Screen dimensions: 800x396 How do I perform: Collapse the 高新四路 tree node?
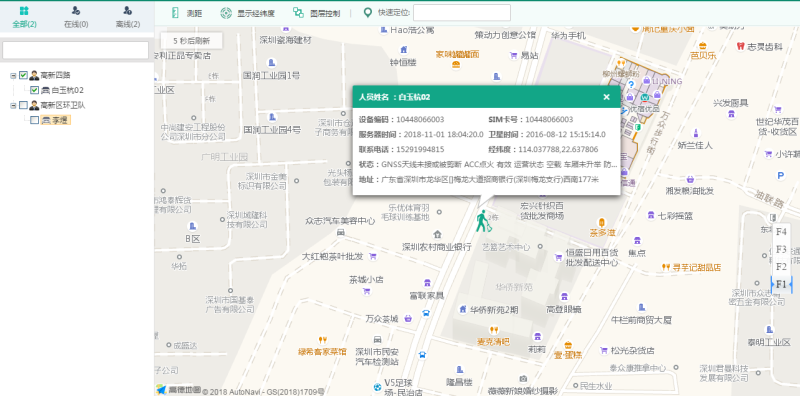point(13,76)
